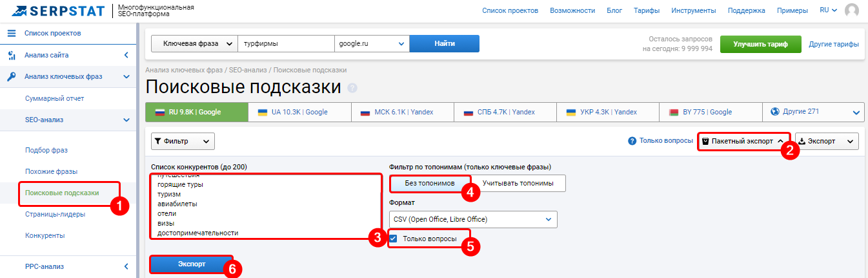Switch to the UA 10.3K Google tab

click(299, 112)
